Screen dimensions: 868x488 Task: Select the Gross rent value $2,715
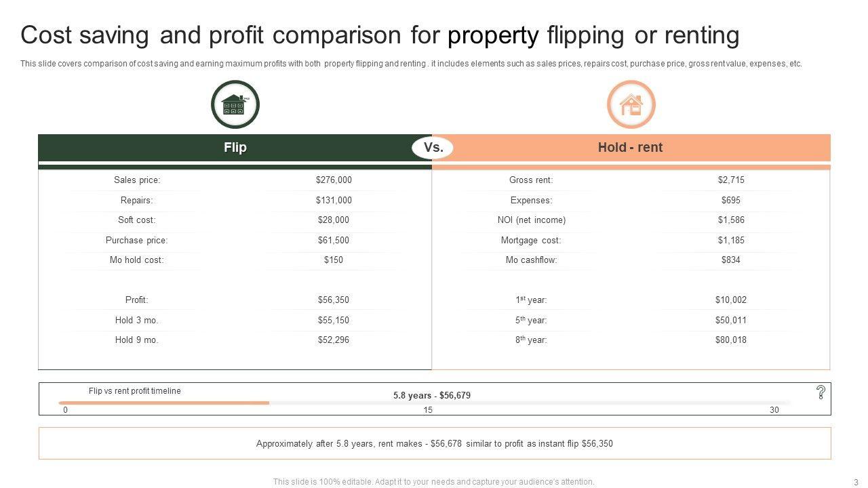(x=731, y=180)
